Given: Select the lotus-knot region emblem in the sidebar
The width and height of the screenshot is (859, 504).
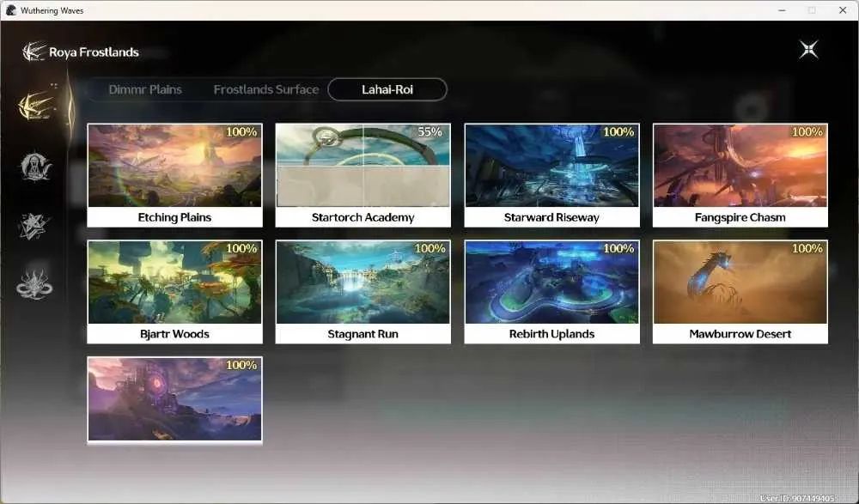Looking at the screenshot, I should pyautogui.click(x=34, y=284).
